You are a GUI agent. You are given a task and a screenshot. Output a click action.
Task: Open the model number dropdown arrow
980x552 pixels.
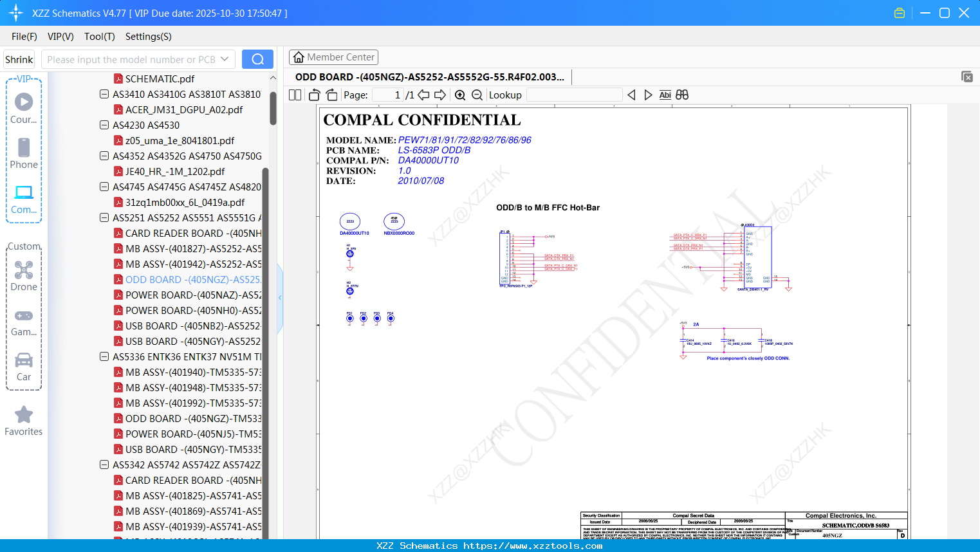pyautogui.click(x=225, y=59)
